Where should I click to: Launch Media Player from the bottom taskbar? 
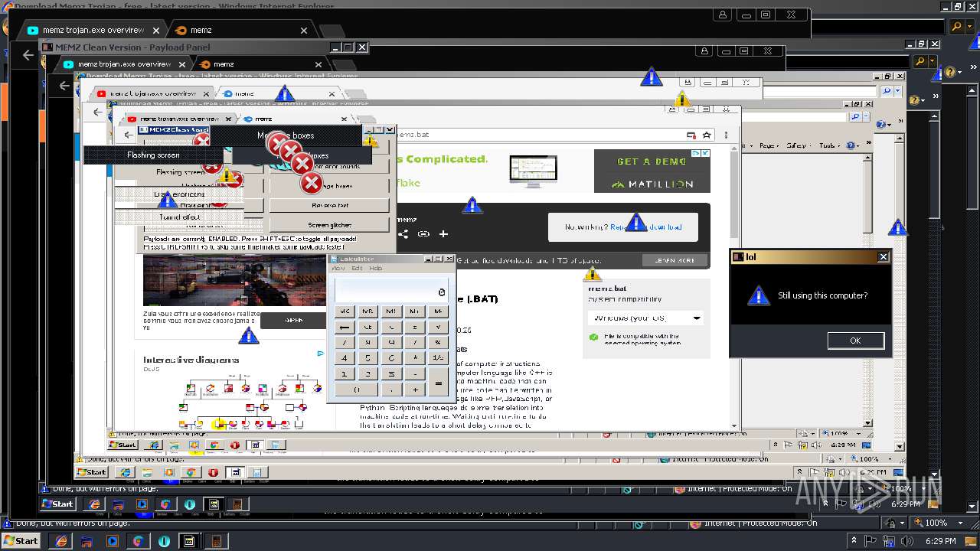click(x=113, y=541)
